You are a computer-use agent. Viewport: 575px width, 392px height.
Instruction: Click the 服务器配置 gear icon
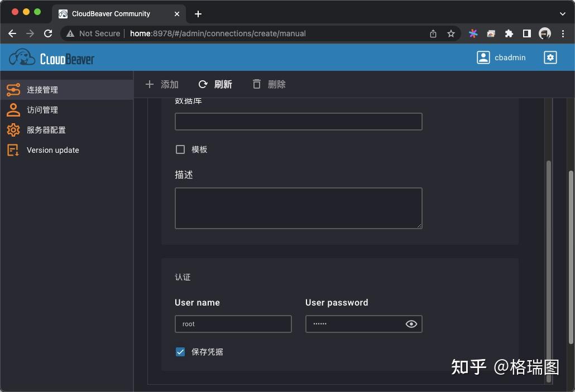point(13,130)
